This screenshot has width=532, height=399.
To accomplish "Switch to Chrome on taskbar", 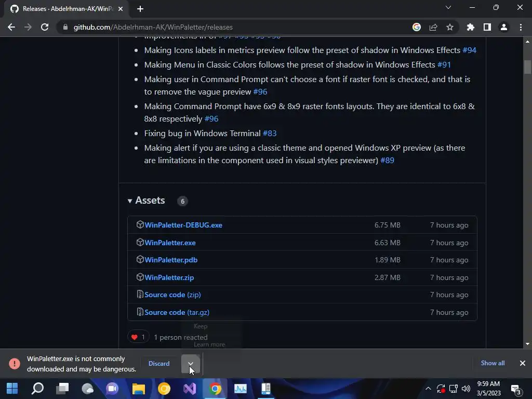I will click(215, 389).
